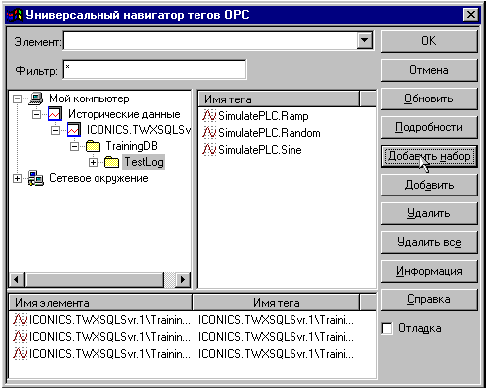Click the tree scrollbar left arrow

[x=17, y=279]
